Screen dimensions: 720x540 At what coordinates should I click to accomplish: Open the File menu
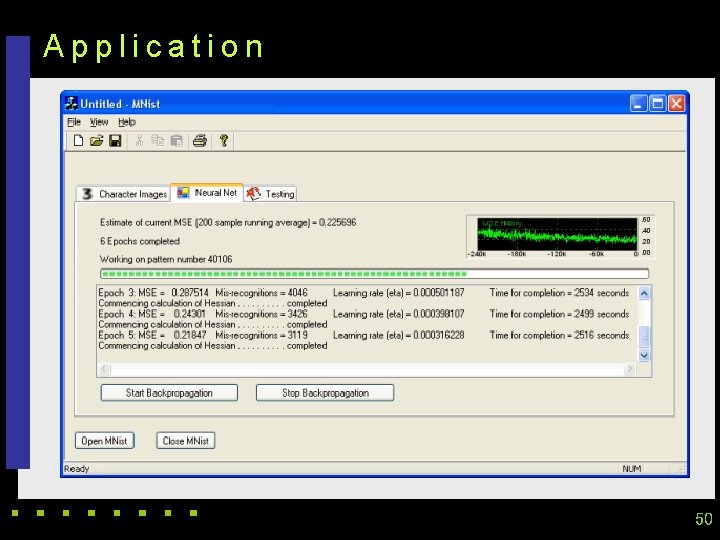click(74, 122)
